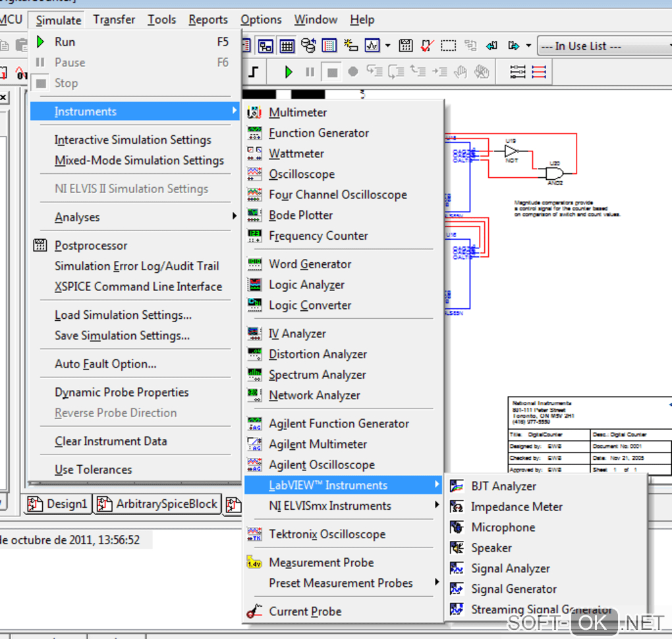
Task: Open the Options menu
Action: pyautogui.click(x=261, y=20)
